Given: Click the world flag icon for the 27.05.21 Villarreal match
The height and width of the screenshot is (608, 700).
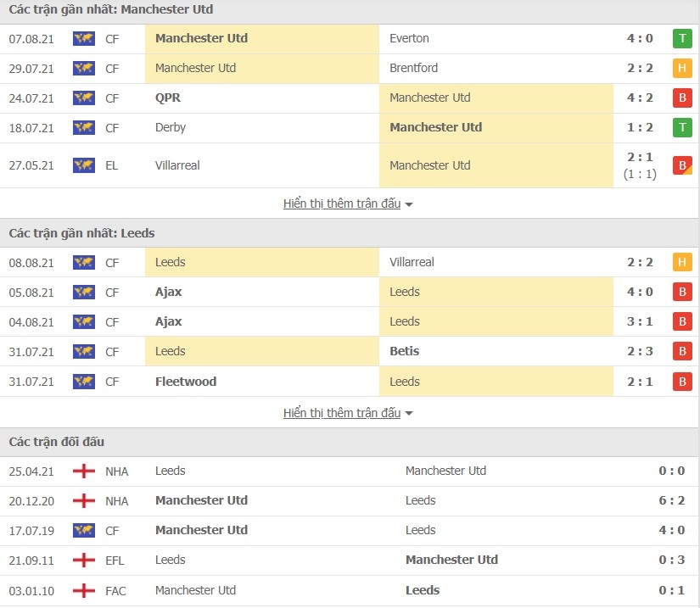Looking at the screenshot, I should point(84,165).
